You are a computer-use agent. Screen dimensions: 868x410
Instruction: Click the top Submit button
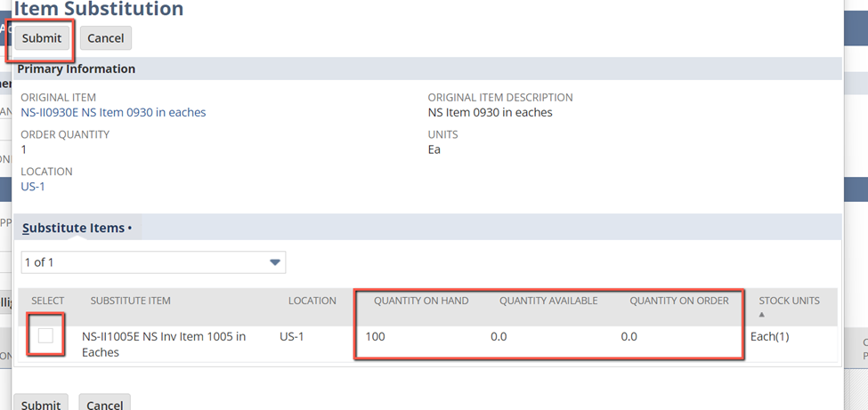pos(42,38)
